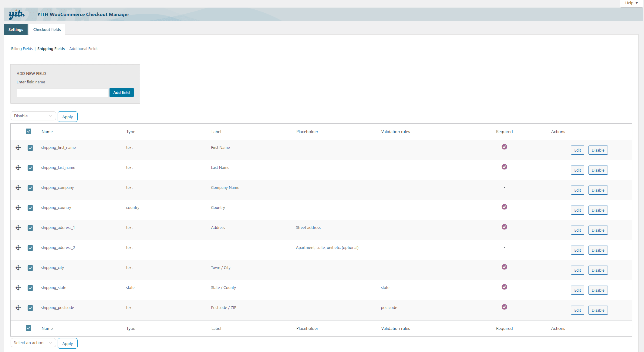Click the Required checkmark for shipping_city
Viewport: 644px width, 352px height.
[504, 267]
